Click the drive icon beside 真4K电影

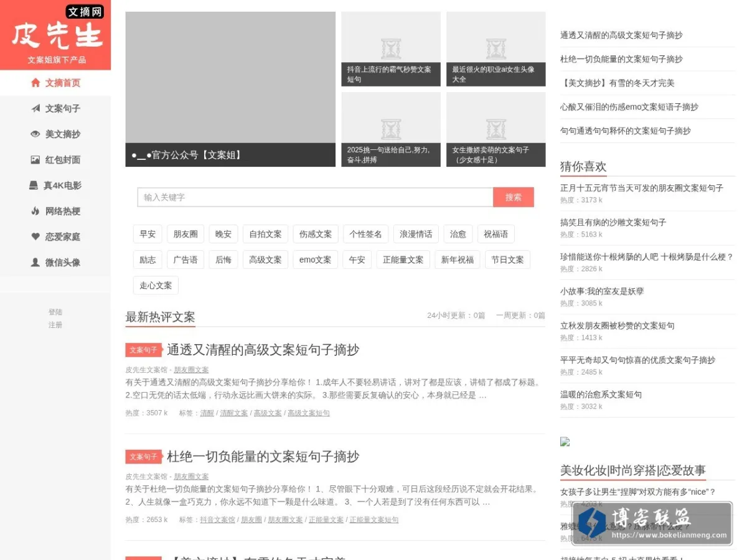tap(34, 185)
